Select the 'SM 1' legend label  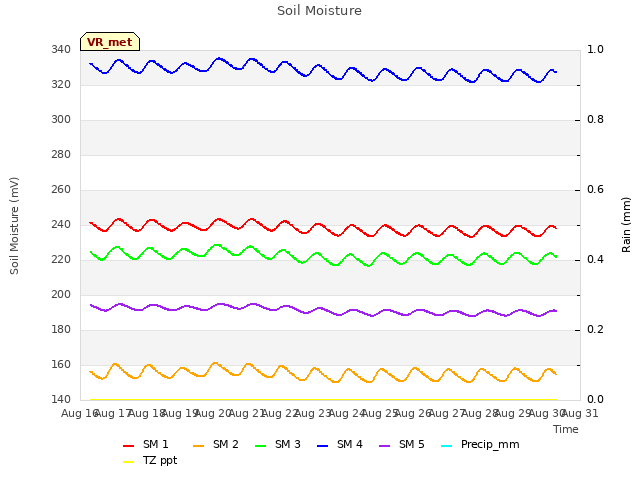click(x=156, y=444)
